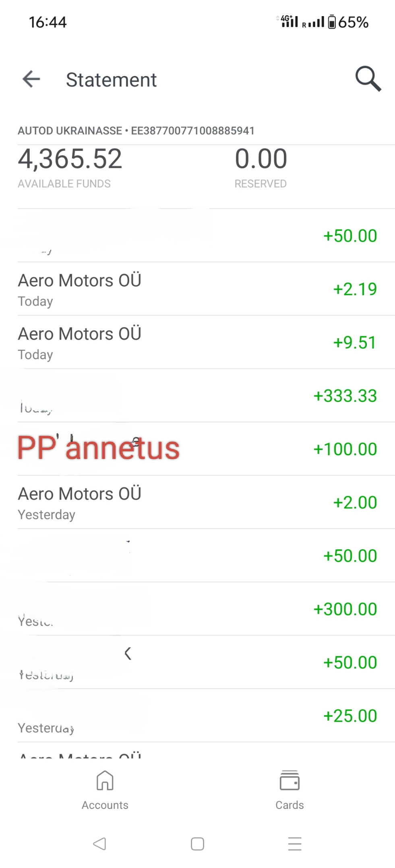Switch to the Accounts tab
The width and height of the screenshot is (395, 868).
[x=105, y=805]
